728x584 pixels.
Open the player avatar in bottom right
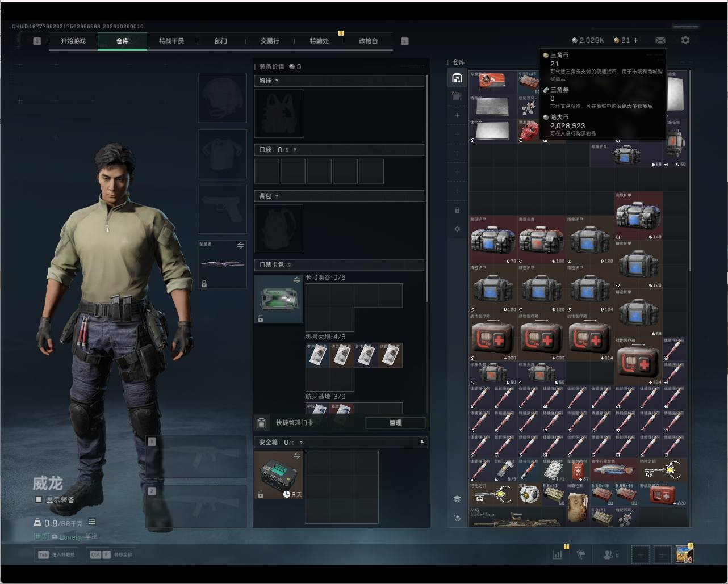684,554
